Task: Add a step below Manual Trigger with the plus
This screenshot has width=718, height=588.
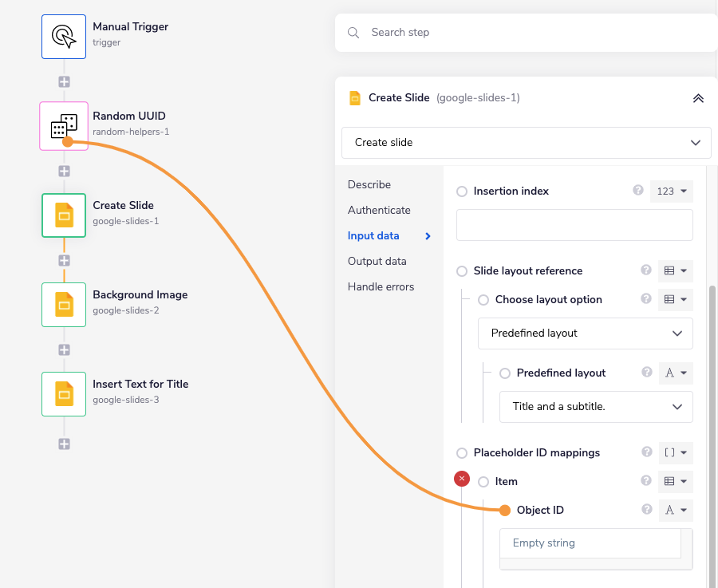Action: point(64,81)
